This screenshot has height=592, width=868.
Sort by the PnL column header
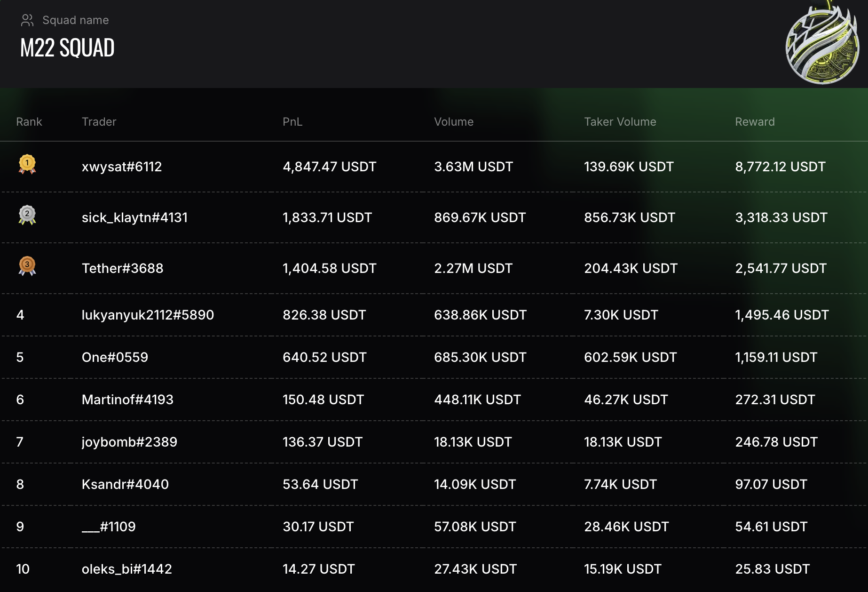coord(292,122)
